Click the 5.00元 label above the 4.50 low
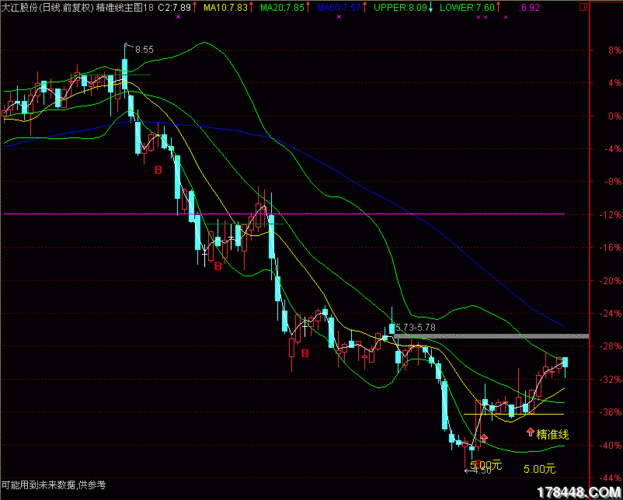The image size is (623, 500). [486, 464]
